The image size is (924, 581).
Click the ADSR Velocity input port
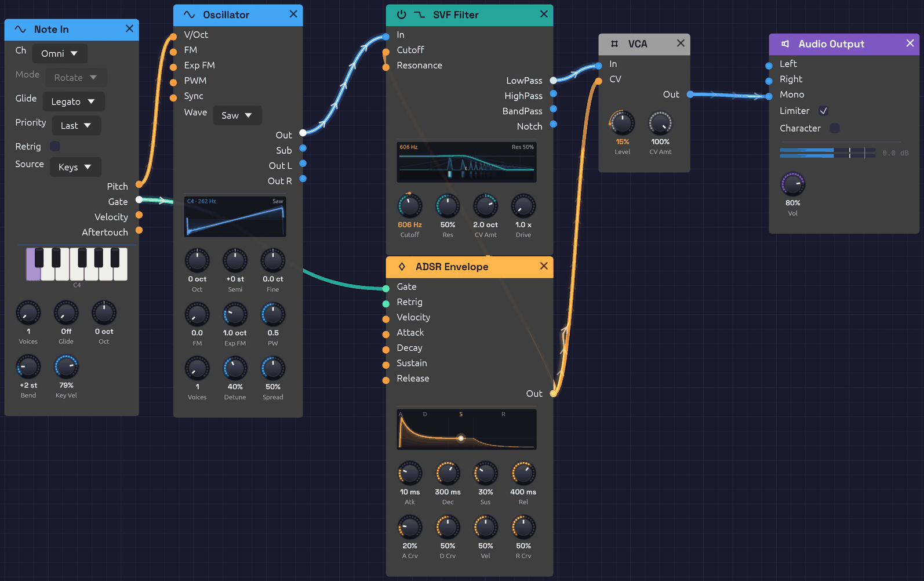point(386,319)
